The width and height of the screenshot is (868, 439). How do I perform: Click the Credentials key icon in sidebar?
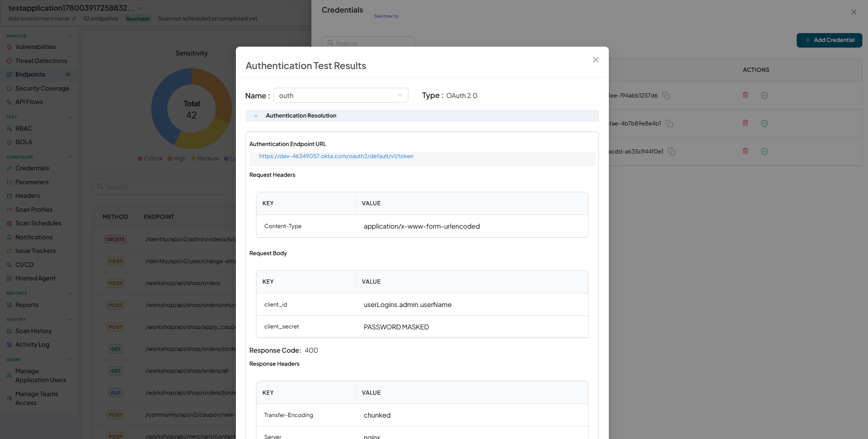[9, 168]
